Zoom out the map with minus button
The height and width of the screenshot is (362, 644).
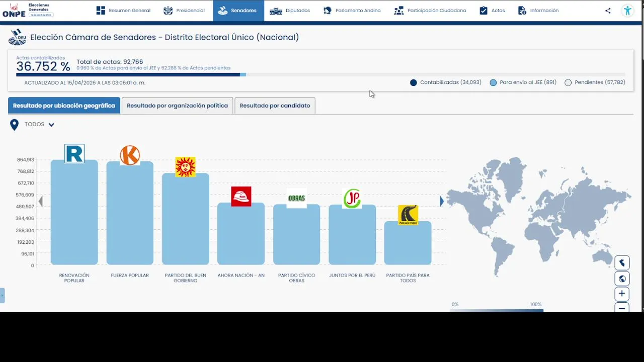(622, 308)
